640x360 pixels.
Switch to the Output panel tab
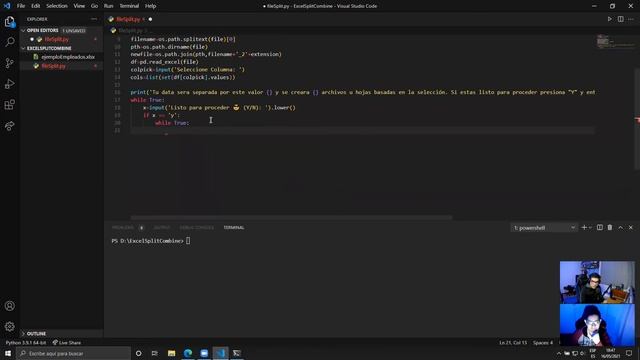[162, 227]
